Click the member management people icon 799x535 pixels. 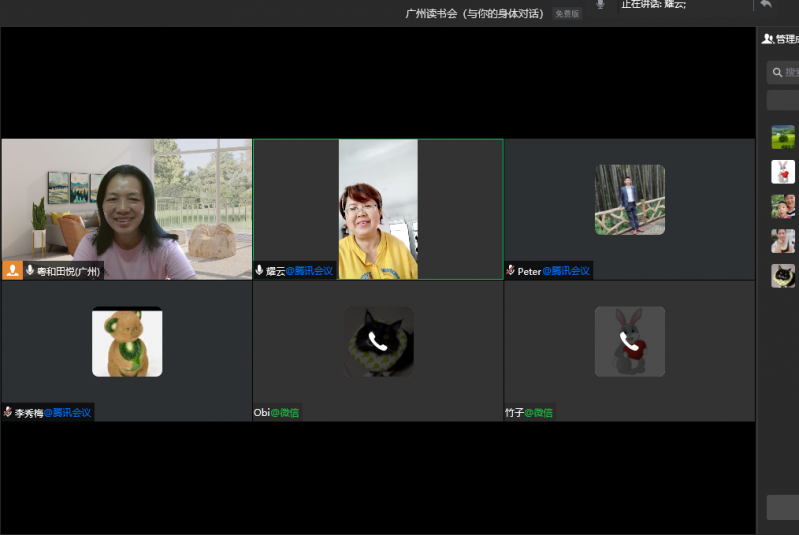click(x=767, y=39)
